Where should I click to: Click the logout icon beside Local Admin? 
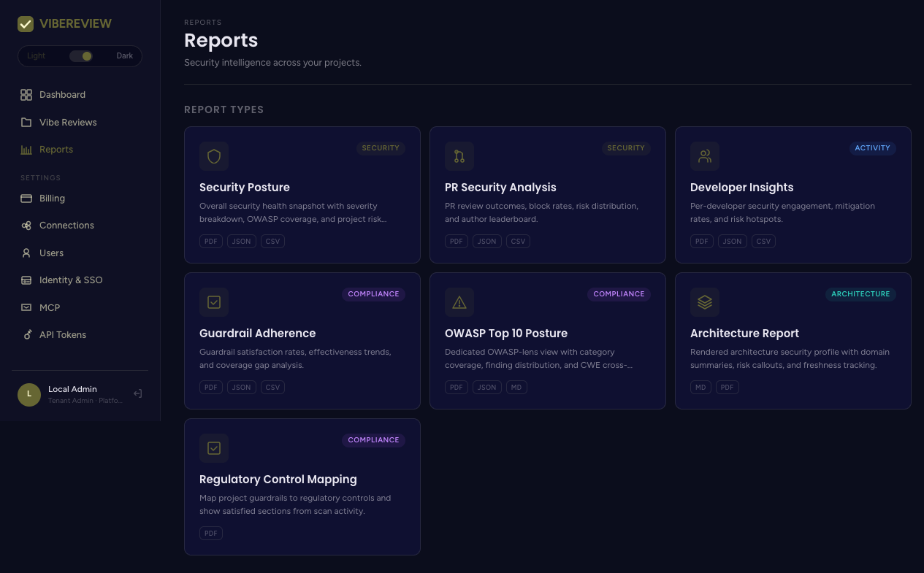[x=137, y=394]
